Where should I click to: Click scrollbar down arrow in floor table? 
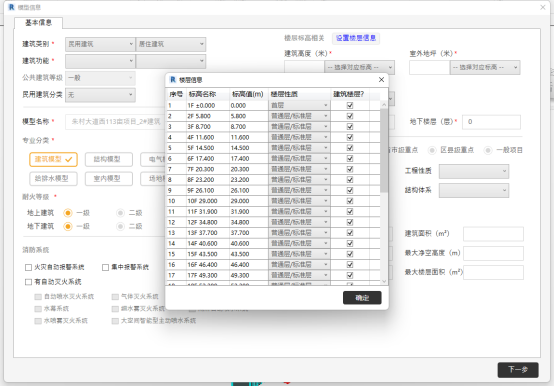(384, 282)
